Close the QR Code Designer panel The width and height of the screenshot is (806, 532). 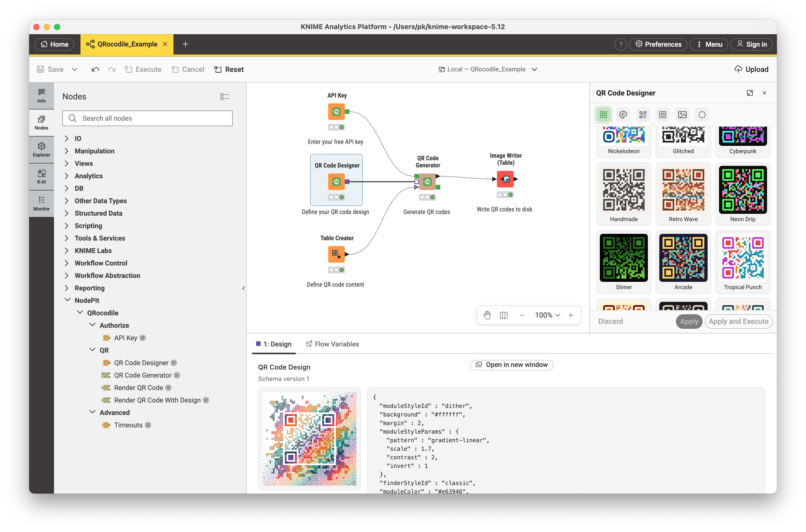coord(764,93)
